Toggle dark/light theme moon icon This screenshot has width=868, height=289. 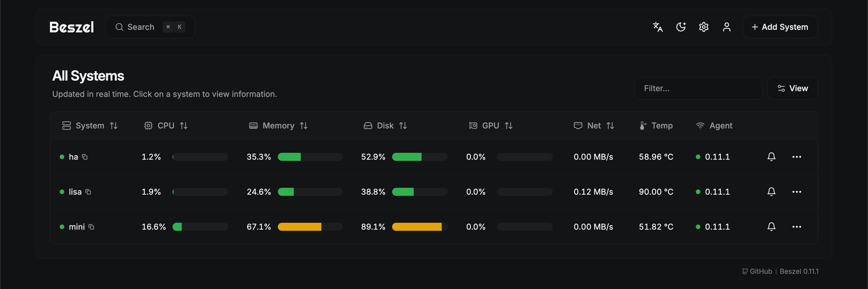point(681,27)
